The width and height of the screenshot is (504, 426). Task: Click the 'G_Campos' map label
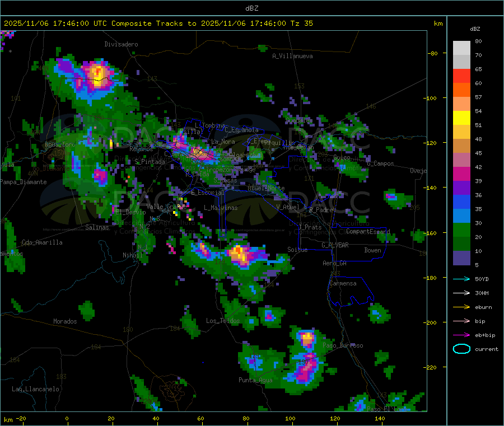pyautogui.click(x=380, y=163)
